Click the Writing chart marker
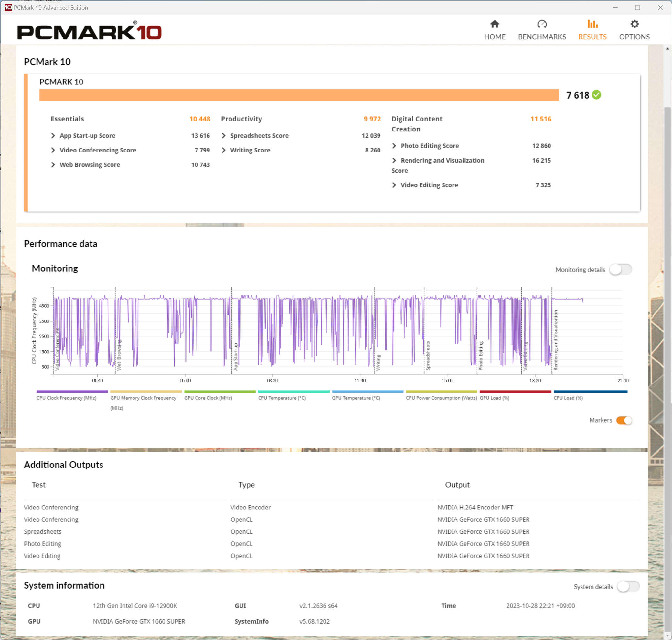This screenshot has height=640, width=672. [378, 362]
